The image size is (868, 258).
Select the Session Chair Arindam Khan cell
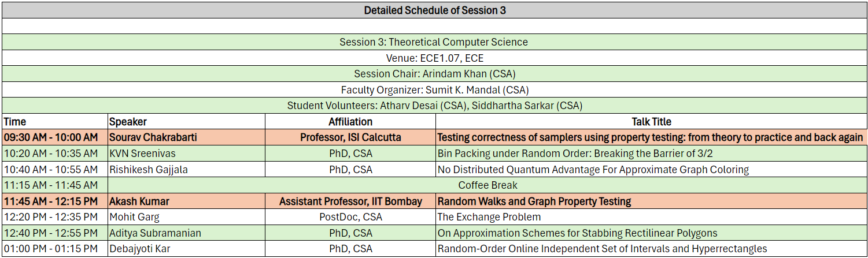click(x=434, y=74)
